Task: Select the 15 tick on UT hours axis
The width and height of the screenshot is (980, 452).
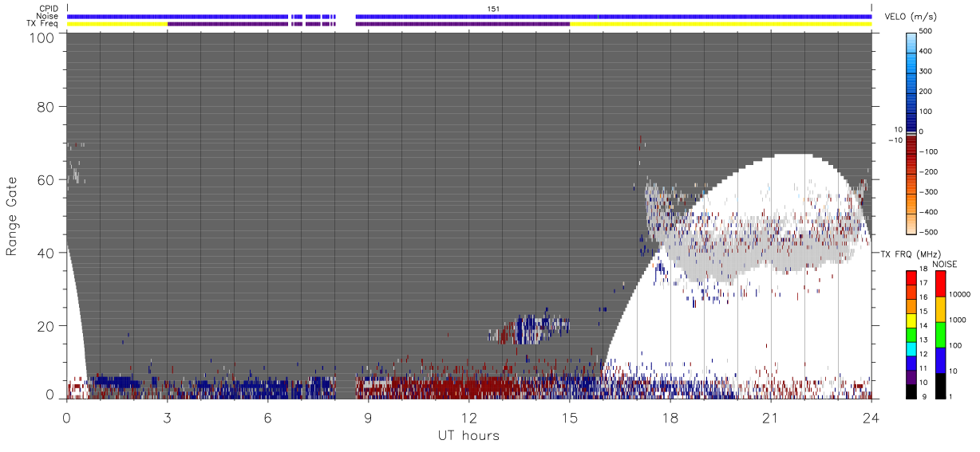Action: pos(569,418)
